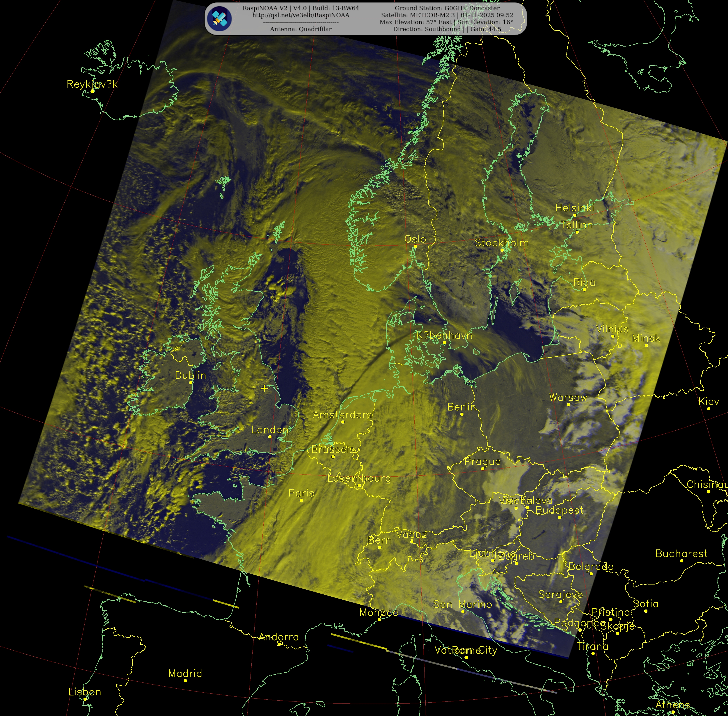Viewport: 728px width, 716px height.
Task: Click the Stockholm city marker dot
Action: pos(502,250)
